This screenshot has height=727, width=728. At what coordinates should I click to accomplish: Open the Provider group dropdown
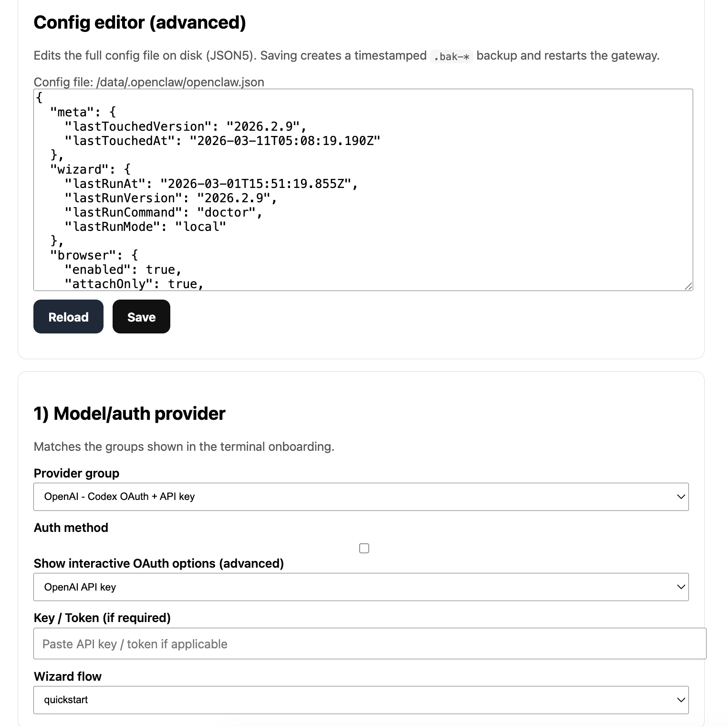(361, 497)
